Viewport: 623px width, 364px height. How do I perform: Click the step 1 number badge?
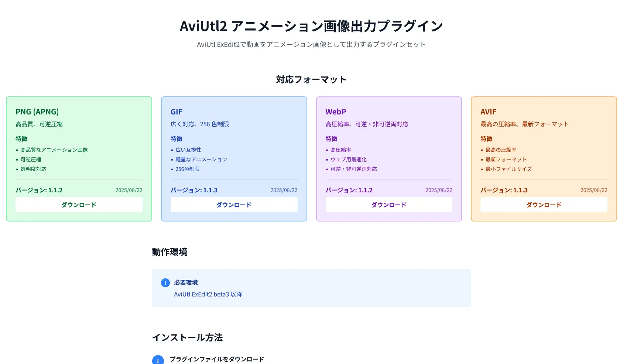[x=158, y=360]
